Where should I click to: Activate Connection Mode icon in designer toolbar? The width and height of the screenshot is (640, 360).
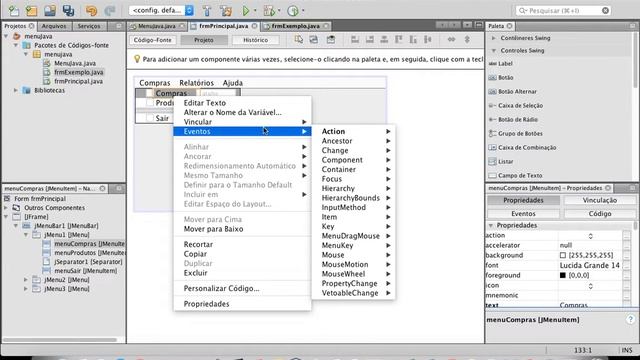pos(313,40)
